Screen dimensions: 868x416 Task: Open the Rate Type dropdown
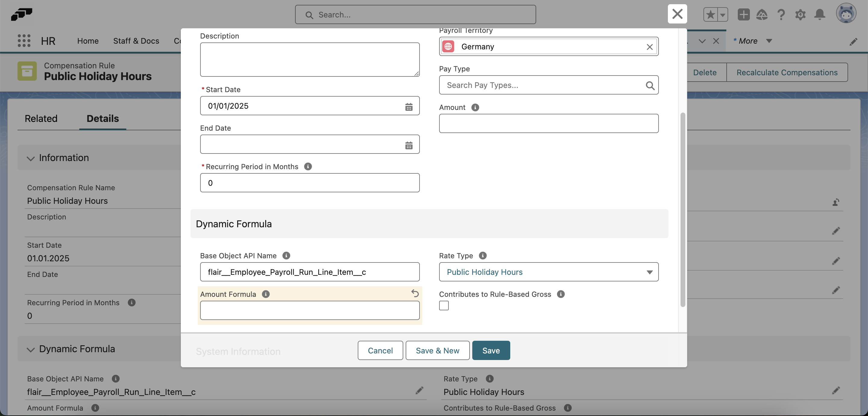(x=650, y=272)
